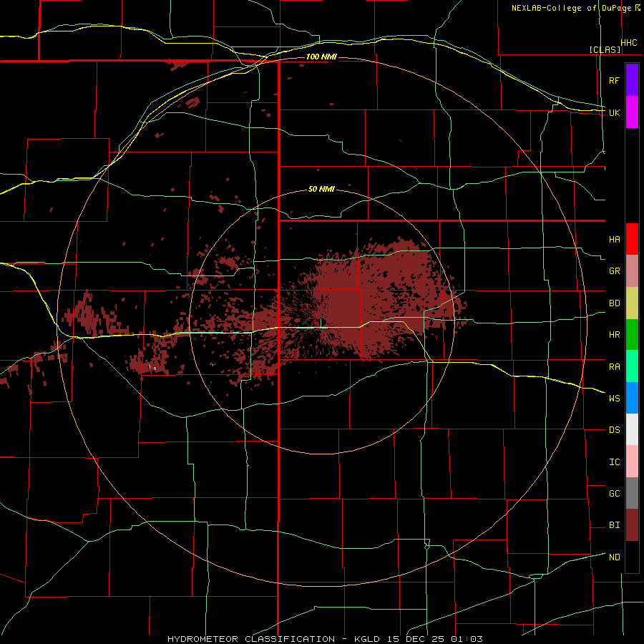This screenshot has width=644, height=644.
Task: Click the 'HYDROMETEOR CLASSIFICATION' title text
Action: click(x=251, y=639)
